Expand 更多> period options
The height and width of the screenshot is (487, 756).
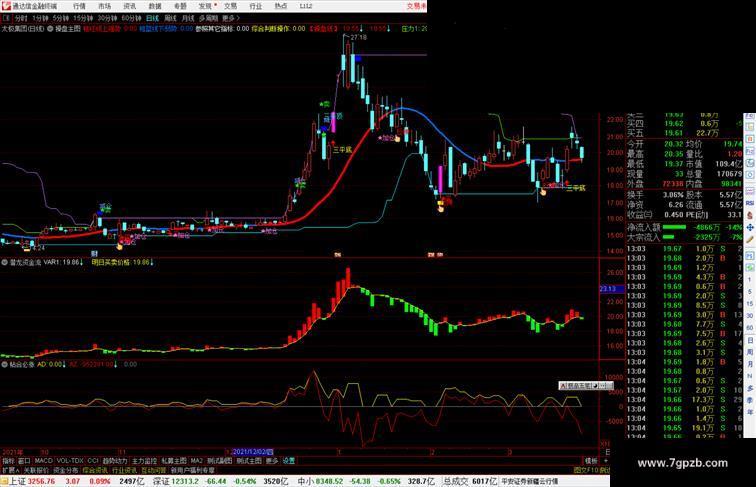pos(230,18)
